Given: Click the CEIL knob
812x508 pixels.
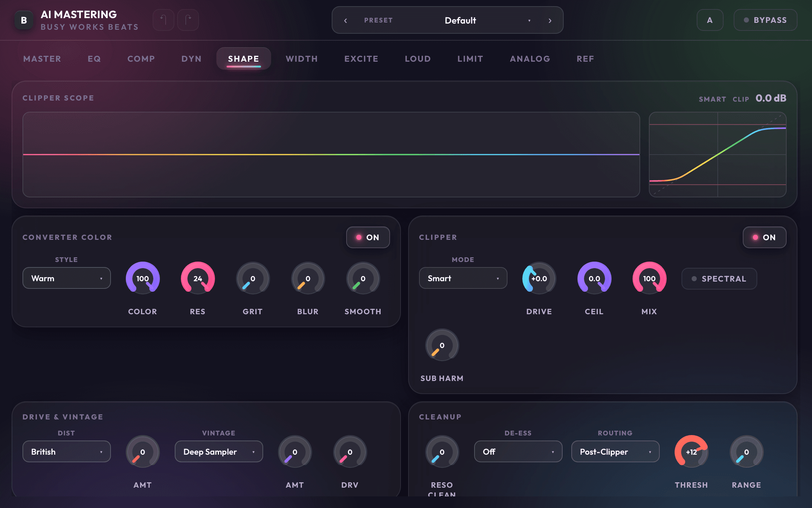Looking at the screenshot, I should [594, 278].
